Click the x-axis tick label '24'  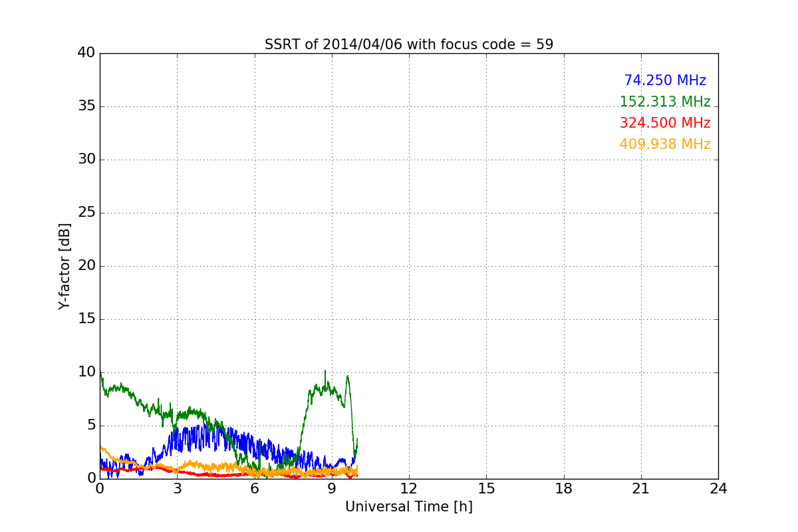718,488
